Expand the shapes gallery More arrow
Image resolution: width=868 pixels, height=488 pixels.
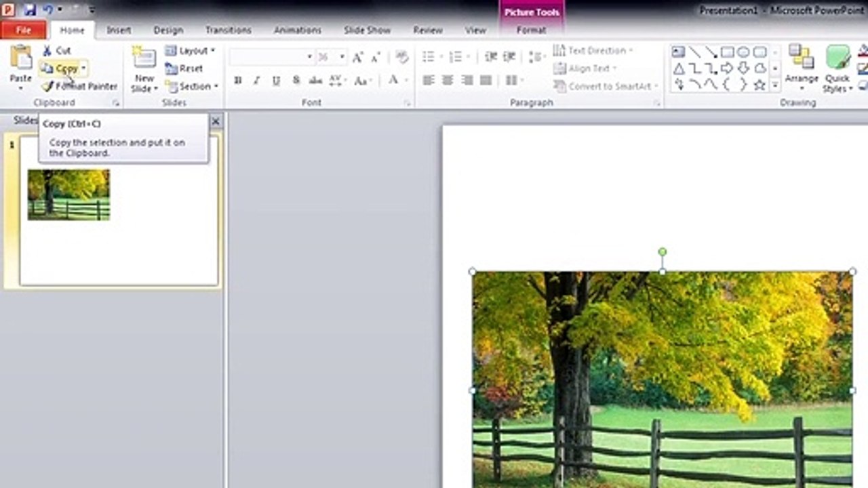(775, 85)
